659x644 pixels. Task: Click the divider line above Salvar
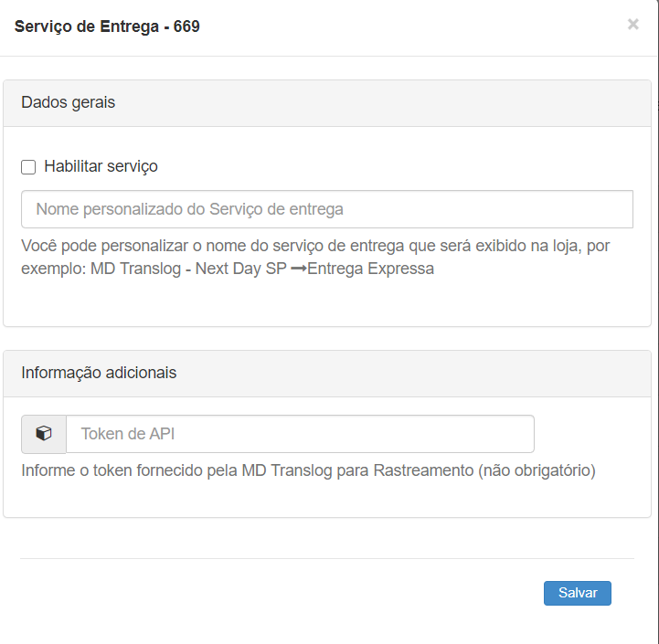[x=326, y=558]
